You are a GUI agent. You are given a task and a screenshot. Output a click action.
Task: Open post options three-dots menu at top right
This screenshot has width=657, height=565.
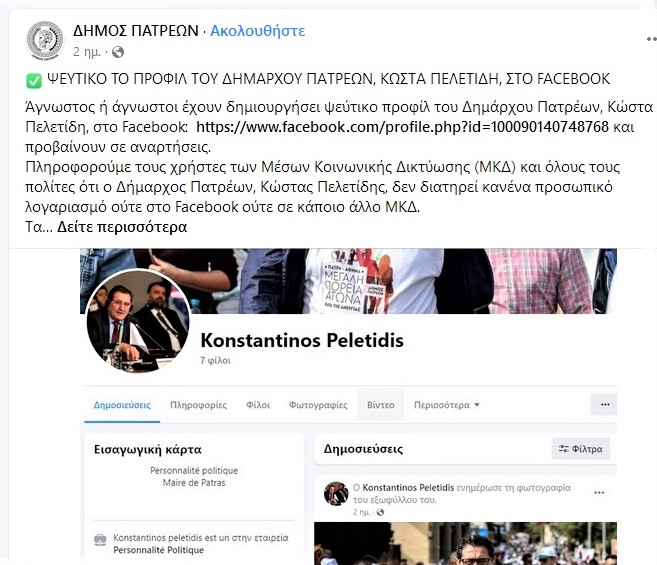(651, 39)
